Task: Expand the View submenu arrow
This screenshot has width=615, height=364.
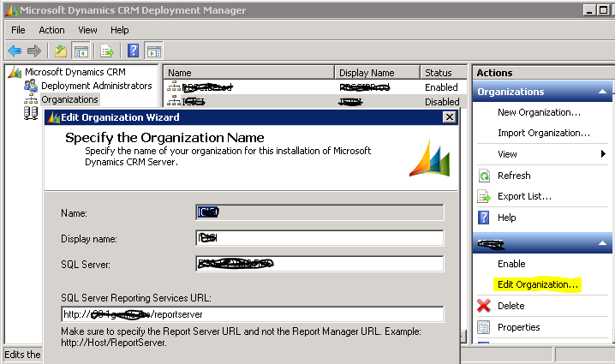Action: click(604, 154)
